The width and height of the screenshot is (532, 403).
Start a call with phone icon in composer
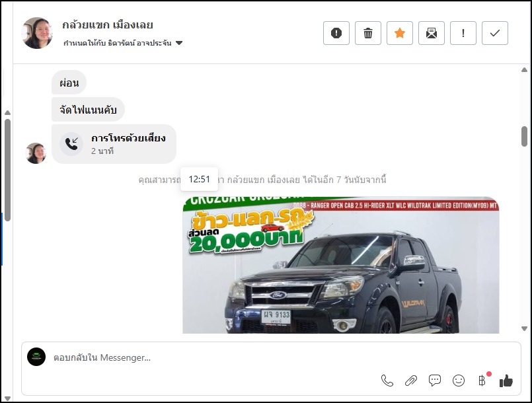coord(387,381)
